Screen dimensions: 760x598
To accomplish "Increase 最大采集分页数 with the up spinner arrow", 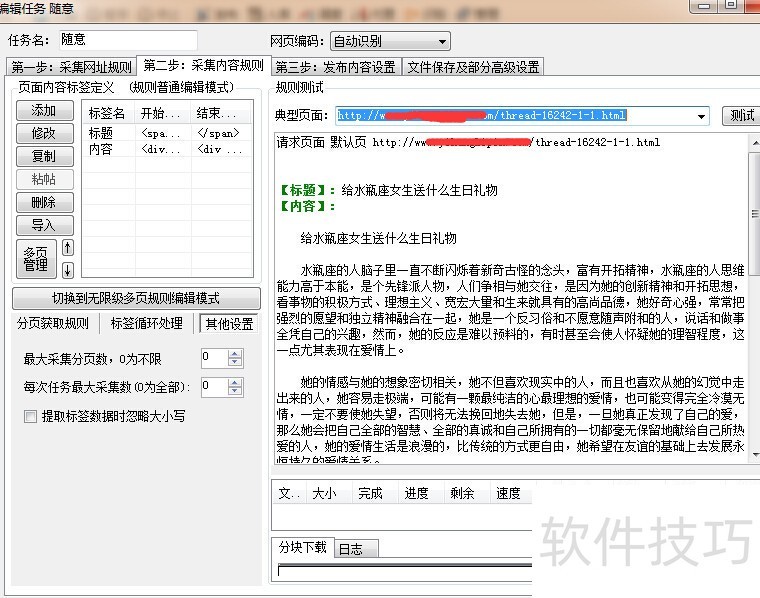I will [x=235, y=353].
